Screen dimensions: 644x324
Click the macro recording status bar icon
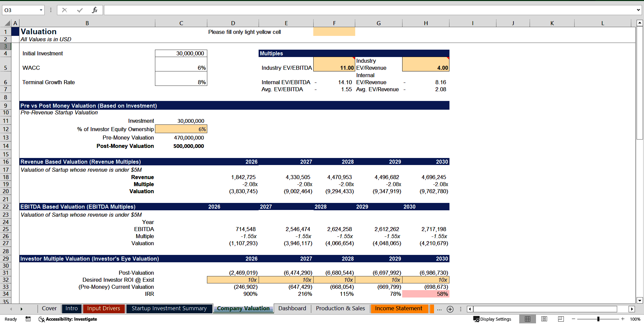point(28,319)
